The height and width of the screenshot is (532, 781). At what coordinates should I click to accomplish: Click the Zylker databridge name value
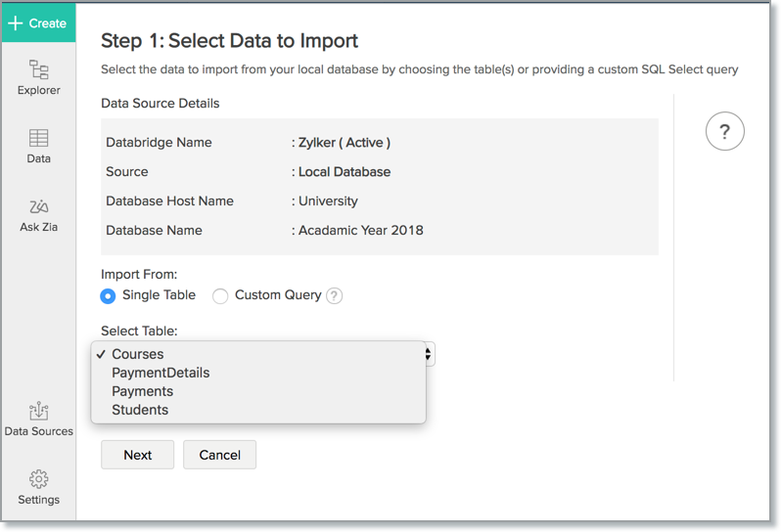pos(344,143)
